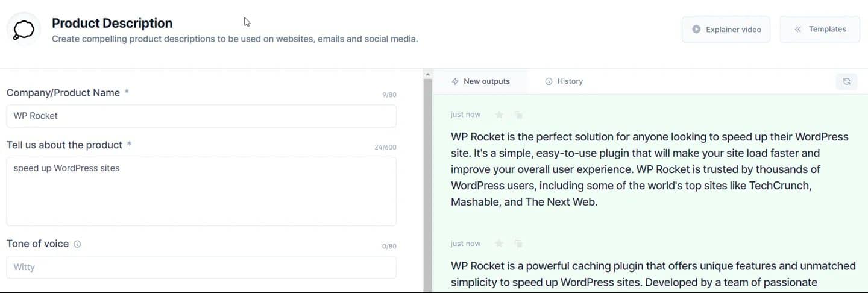
Task: Click the first output paragraph mentioning Mashable
Action: click(x=650, y=169)
